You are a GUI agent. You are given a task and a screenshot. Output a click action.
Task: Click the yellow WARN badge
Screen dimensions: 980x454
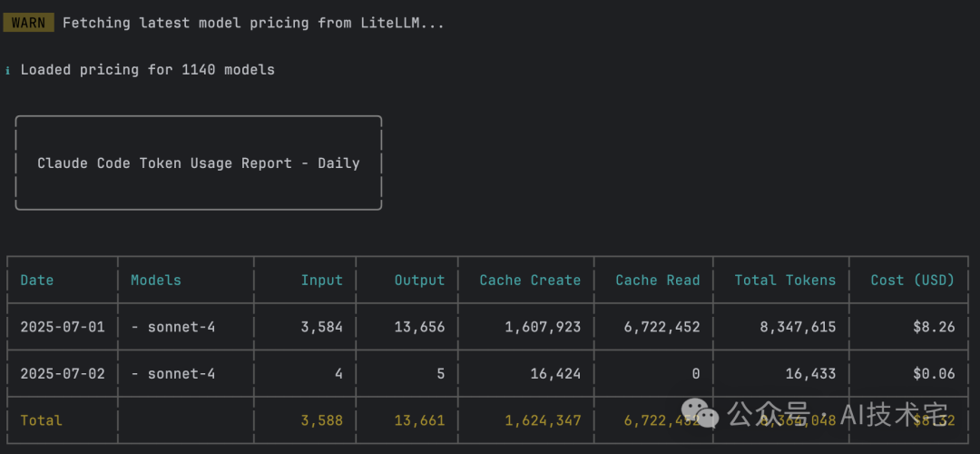point(29,23)
